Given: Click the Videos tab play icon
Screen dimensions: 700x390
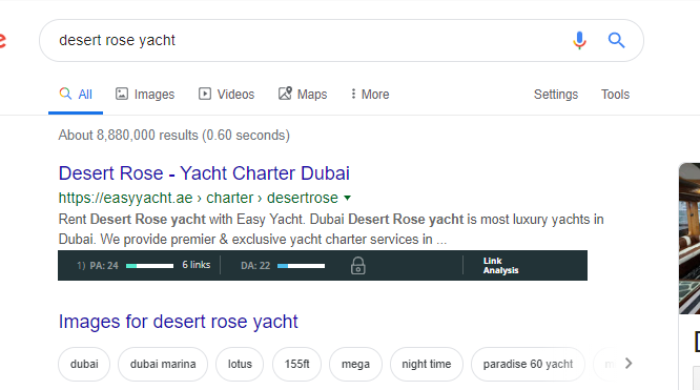Looking at the screenshot, I should (x=205, y=94).
